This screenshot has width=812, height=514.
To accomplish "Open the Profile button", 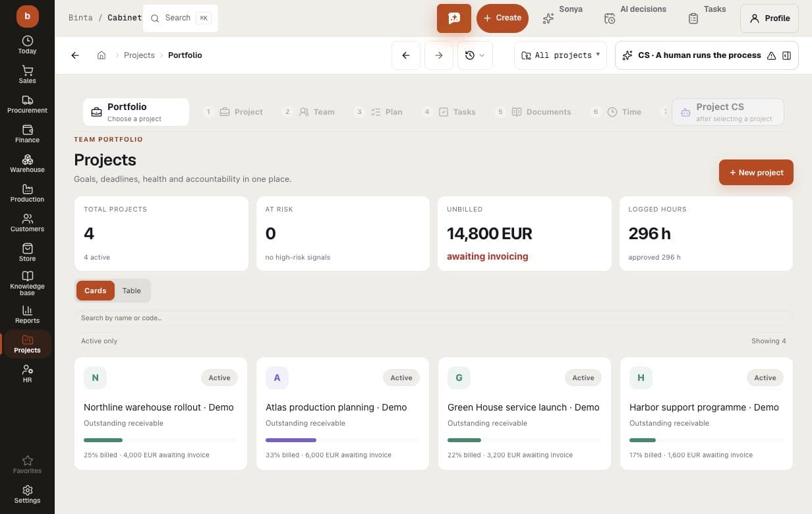I will (769, 18).
